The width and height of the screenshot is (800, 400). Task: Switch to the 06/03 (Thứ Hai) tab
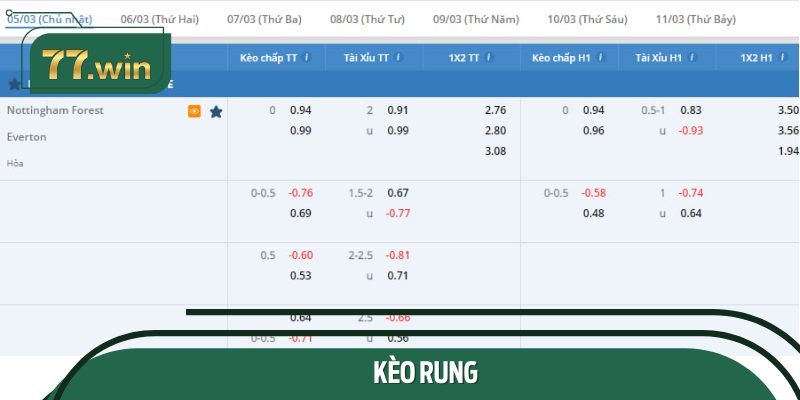pos(160,19)
